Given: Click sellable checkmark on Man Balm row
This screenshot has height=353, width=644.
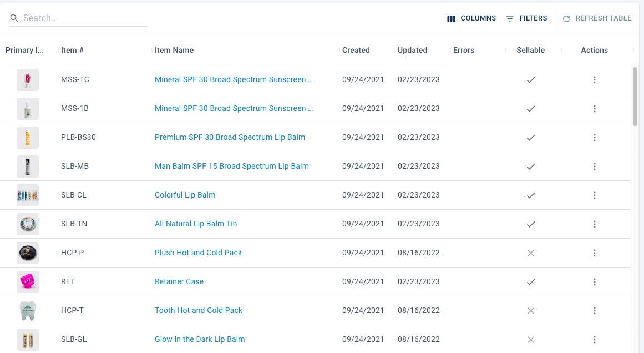Looking at the screenshot, I should tap(530, 167).
